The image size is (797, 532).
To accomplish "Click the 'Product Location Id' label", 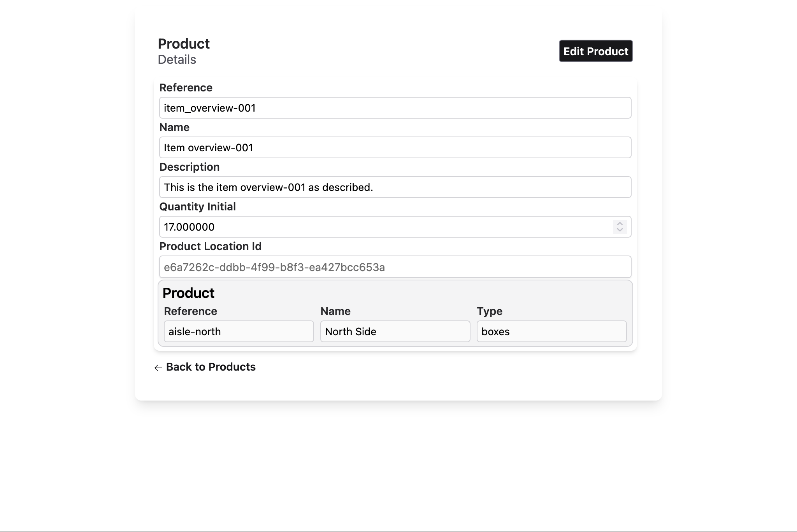I will tap(210, 246).
